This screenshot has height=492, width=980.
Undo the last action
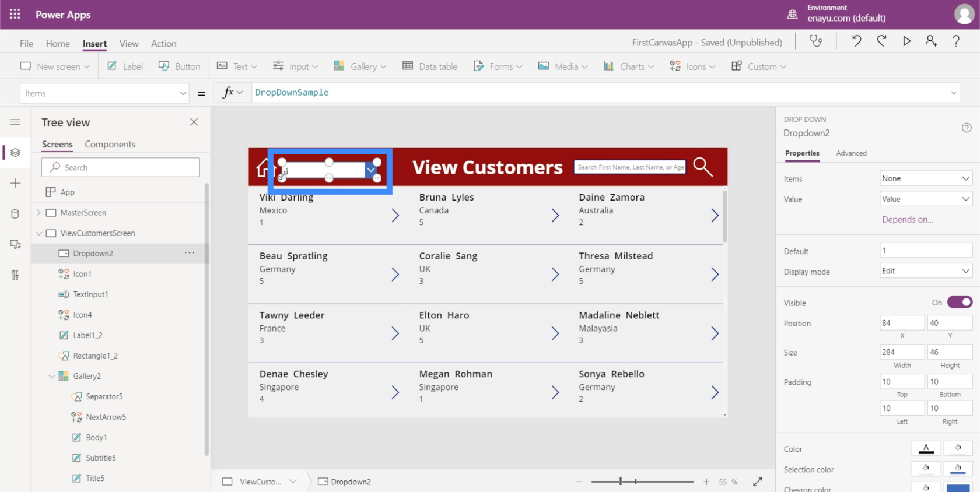[856, 41]
